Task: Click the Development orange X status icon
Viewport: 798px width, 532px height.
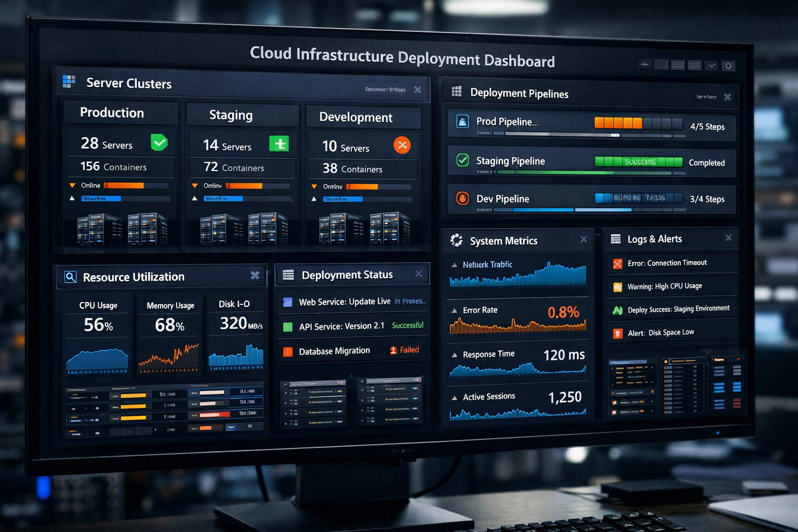Action: tap(402, 145)
